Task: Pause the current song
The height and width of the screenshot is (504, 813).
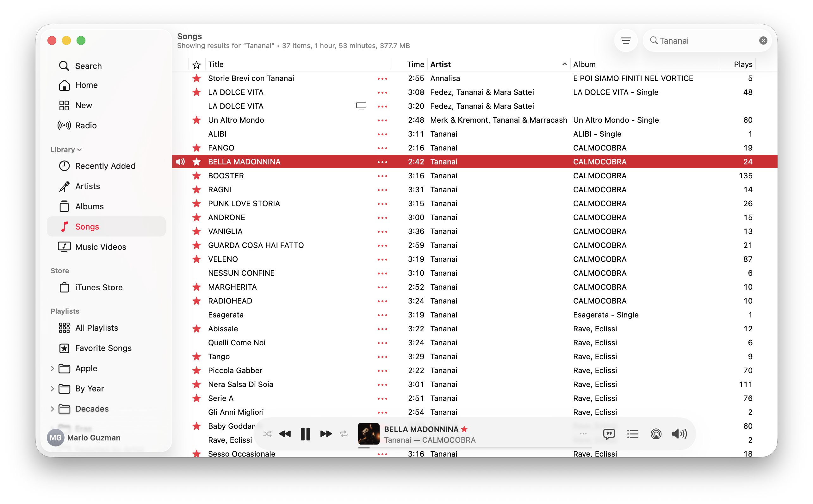Action: [x=305, y=434]
